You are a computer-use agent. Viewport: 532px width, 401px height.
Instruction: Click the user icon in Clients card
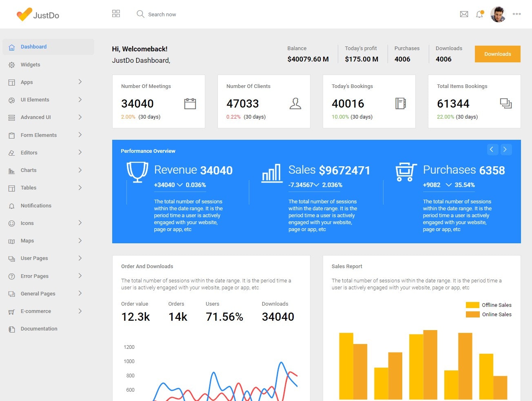[x=295, y=104]
